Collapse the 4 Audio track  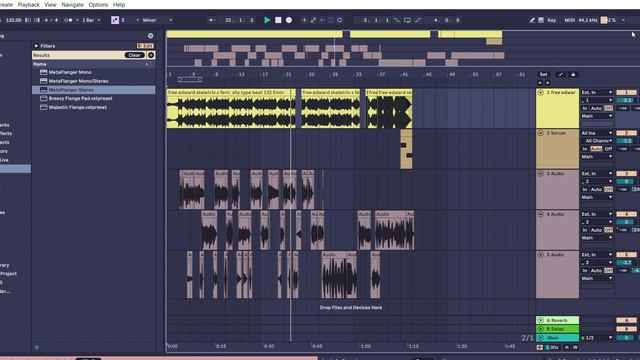tap(540, 214)
